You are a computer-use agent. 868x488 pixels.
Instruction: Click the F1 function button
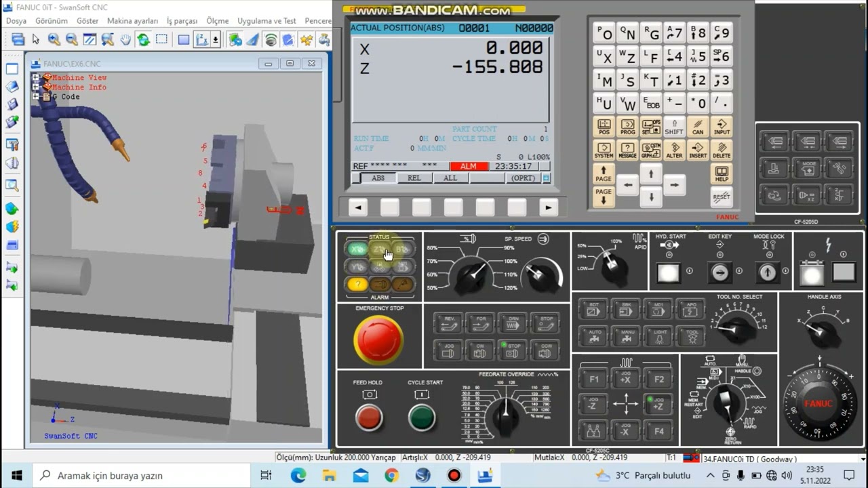(x=593, y=379)
